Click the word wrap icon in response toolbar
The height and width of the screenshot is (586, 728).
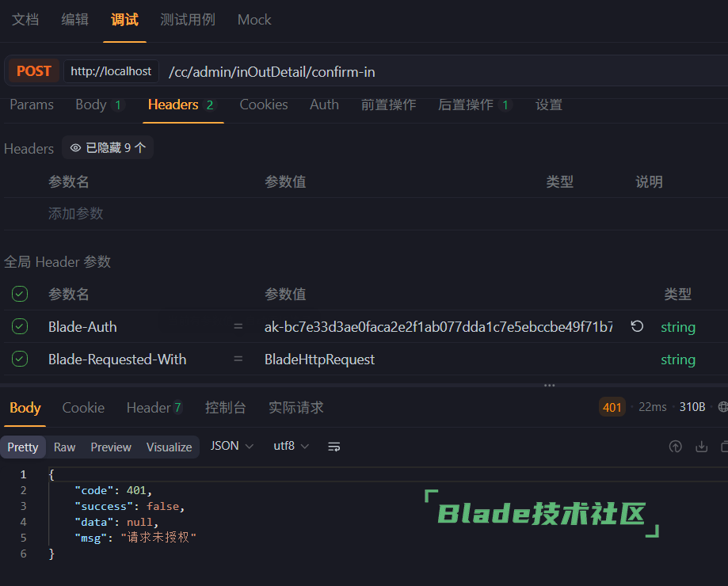[x=334, y=447]
